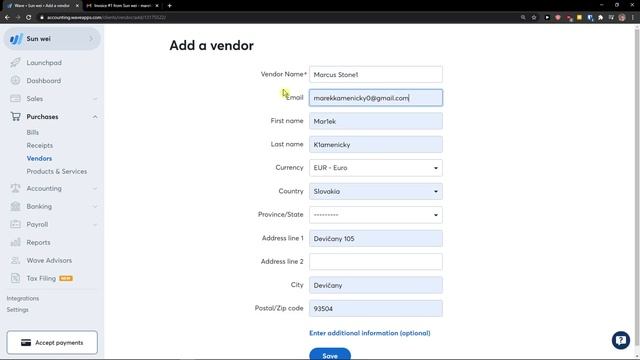Click Enter additional information (optional) link
This screenshot has width=640, height=360.
pos(370,333)
